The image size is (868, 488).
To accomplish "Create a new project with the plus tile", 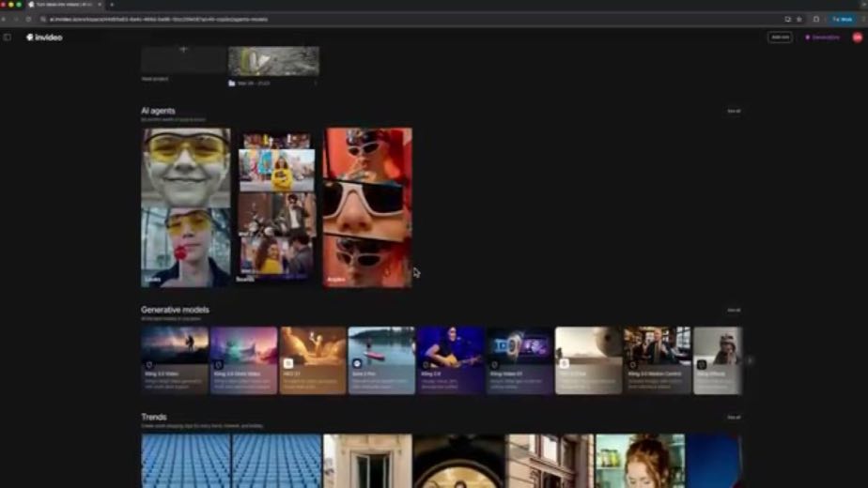I will (184, 59).
